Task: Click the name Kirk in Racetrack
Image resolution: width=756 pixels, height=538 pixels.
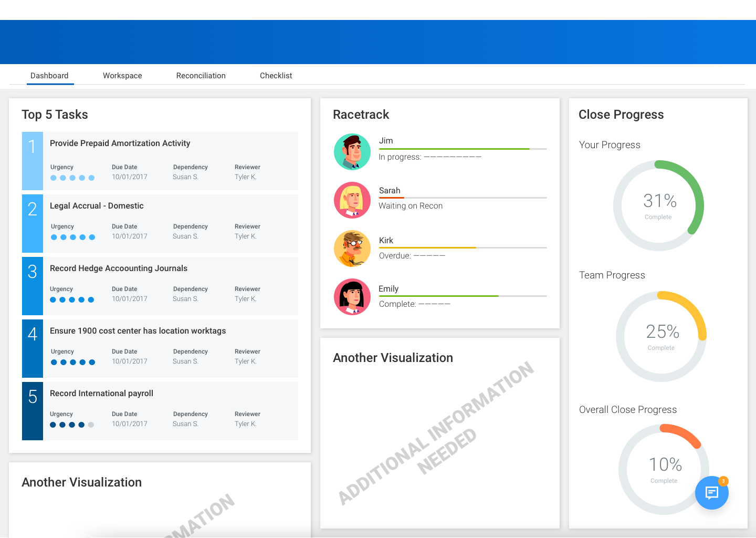Action: click(x=386, y=241)
